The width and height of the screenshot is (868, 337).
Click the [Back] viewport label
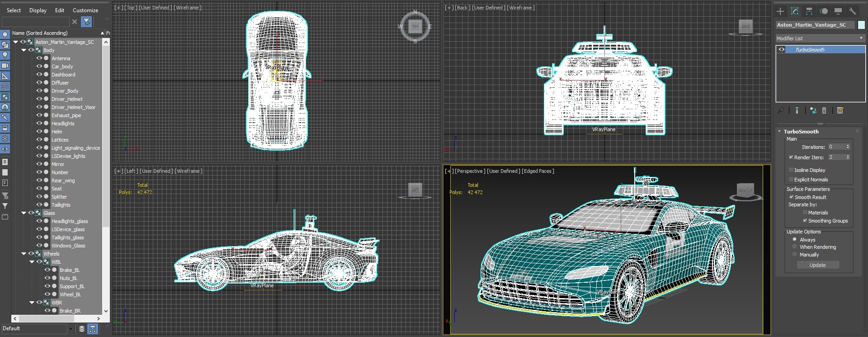click(x=462, y=8)
